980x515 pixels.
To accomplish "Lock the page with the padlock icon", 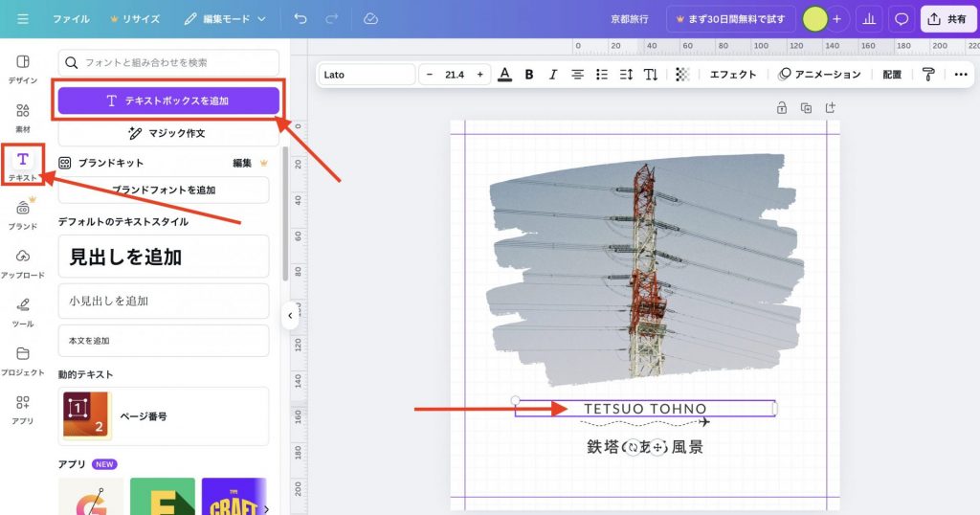I will (782, 107).
